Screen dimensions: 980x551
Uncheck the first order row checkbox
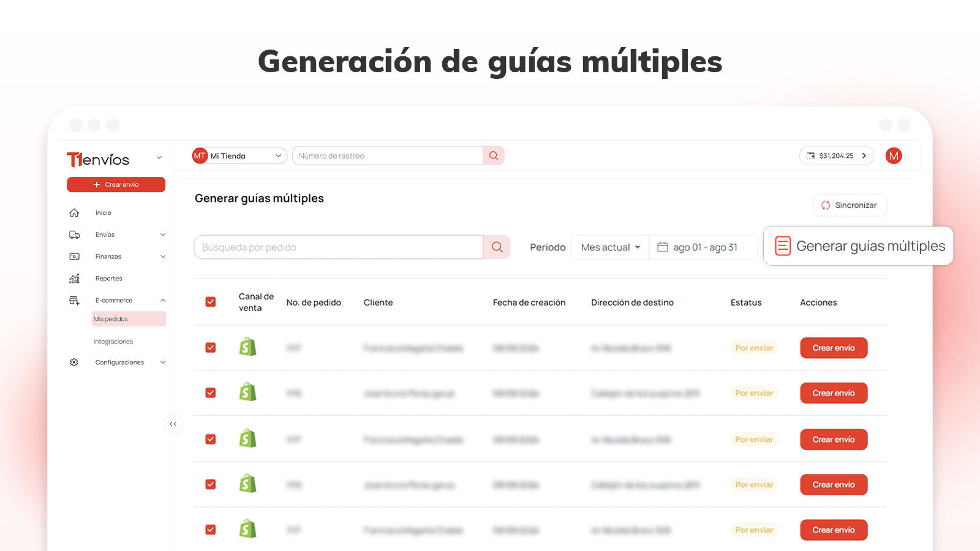pyautogui.click(x=211, y=347)
